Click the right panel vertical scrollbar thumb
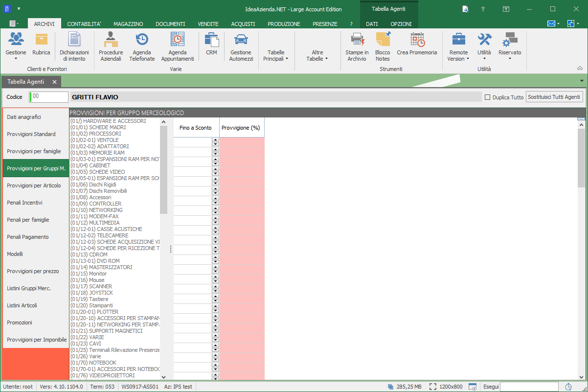The width and height of the screenshot is (588, 392). pos(581,158)
